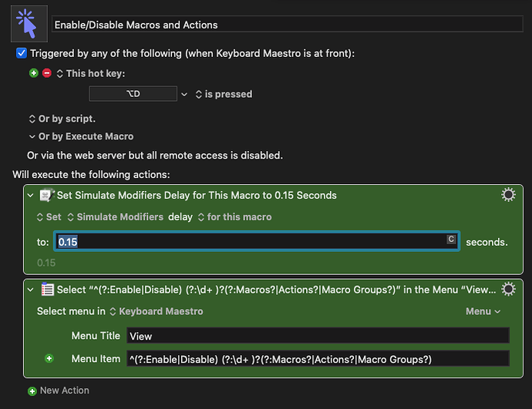Click the C calculation badge in field

[451, 240]
